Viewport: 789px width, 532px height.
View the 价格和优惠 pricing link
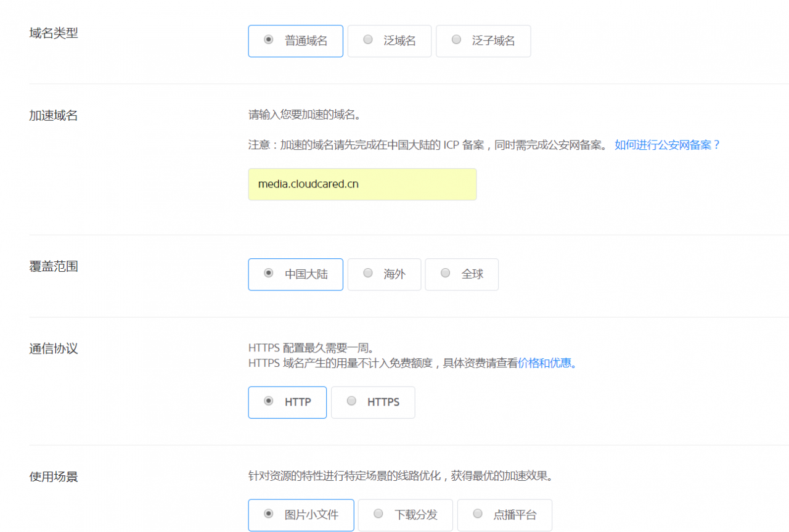tap(545, 363)
